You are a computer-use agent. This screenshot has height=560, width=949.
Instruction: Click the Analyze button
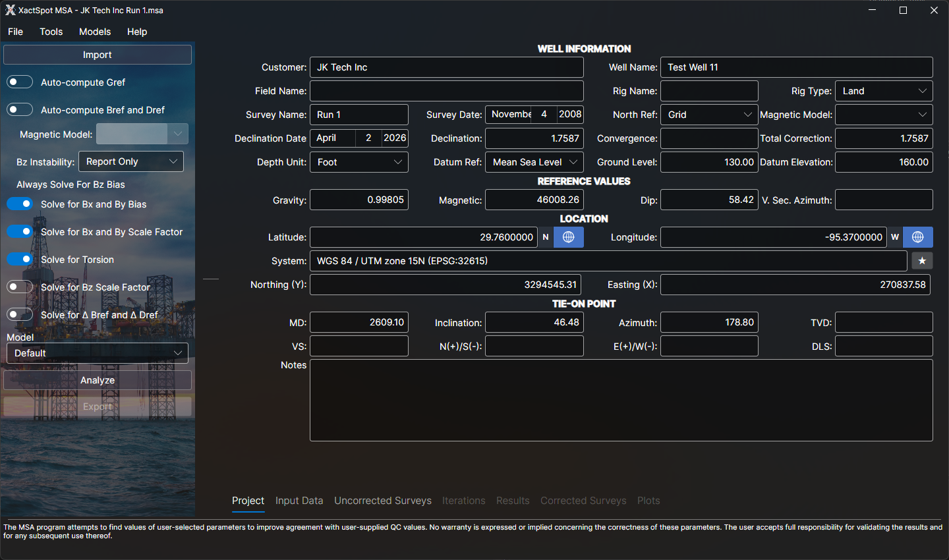point(97,379)
